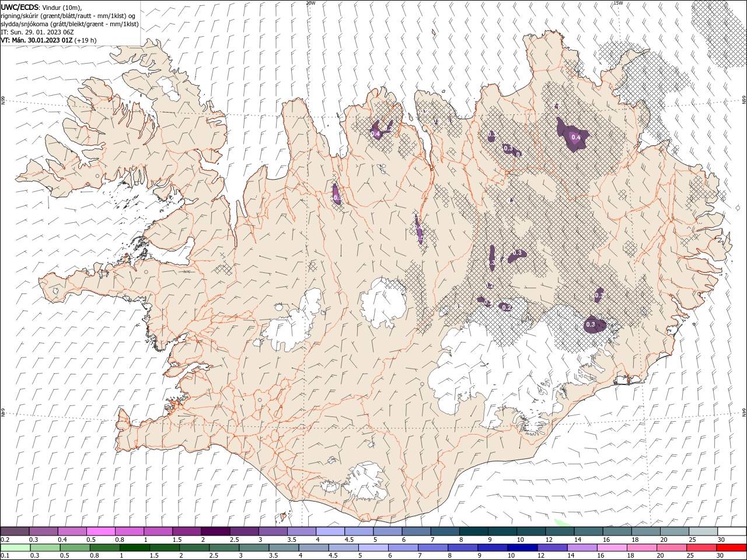Select the bright pink 0.5 upper-scale swatch
The height and width of the screenshot is (560, 747).
pos(100,531)
